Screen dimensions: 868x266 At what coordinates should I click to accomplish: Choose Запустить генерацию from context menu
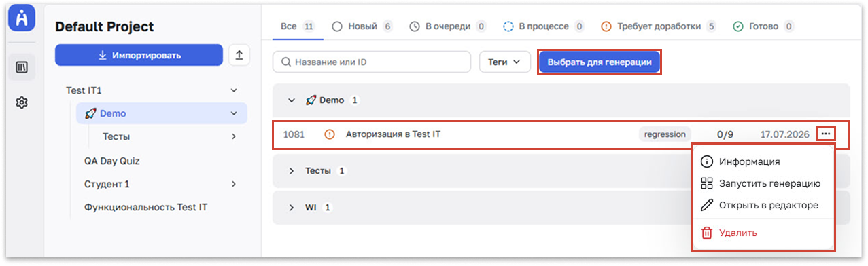[763, 183]
